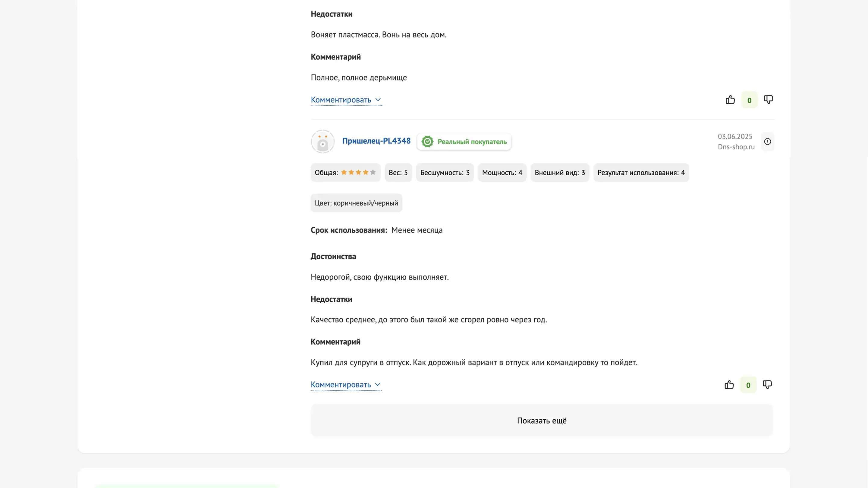Expand Комментировать under the 'Воняет пластмасса' review

pyautogui.click(x=346, y=100)
